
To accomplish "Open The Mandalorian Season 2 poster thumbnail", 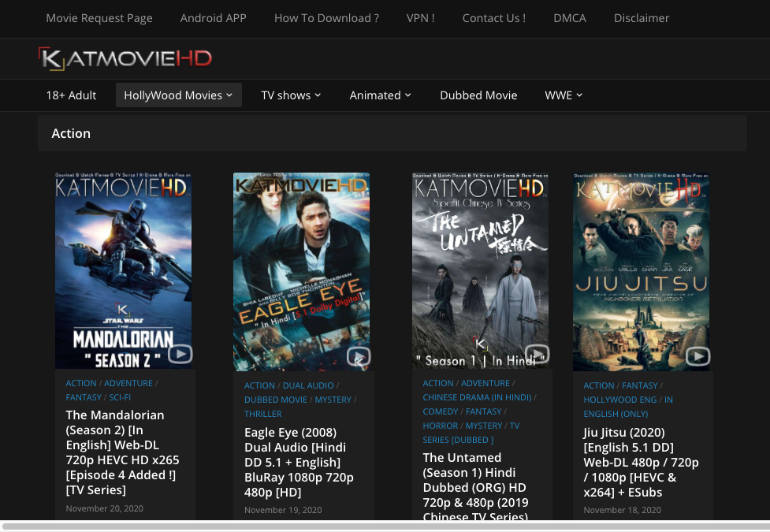I will (x=123, y=270).
